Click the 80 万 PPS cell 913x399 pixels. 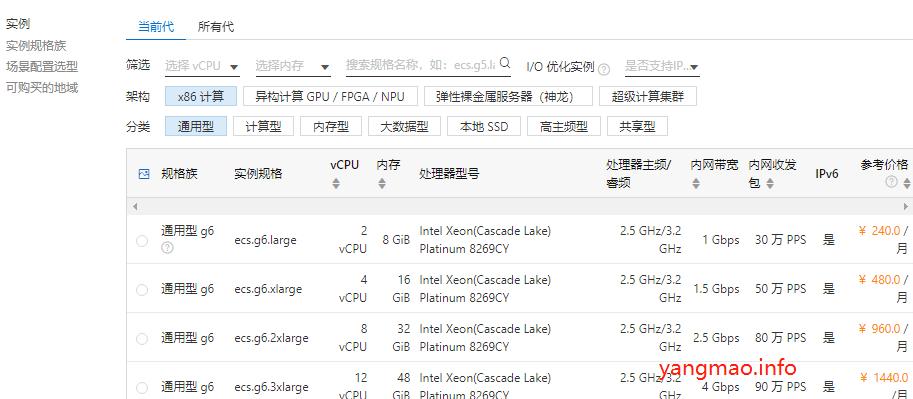pos(781,338)
